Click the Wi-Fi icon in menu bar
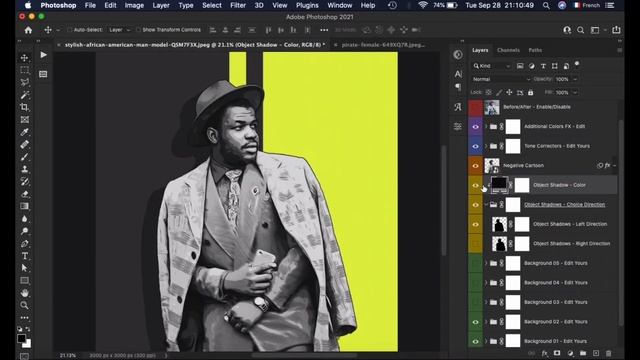640x360 pixels. 423,5
